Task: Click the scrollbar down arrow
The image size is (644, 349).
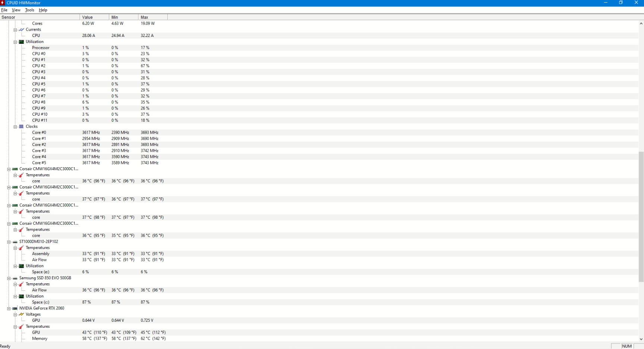Action: 641,339
